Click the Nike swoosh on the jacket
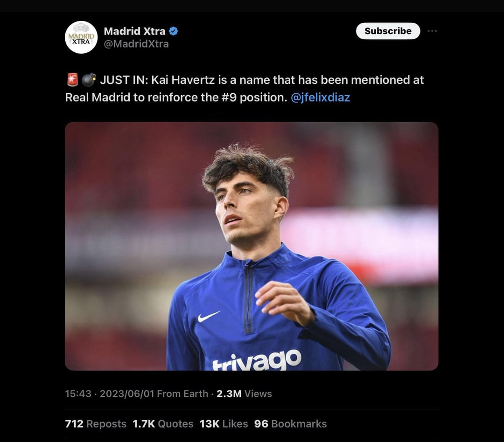This screenshot has width=504, height=442. pos(208,317)
